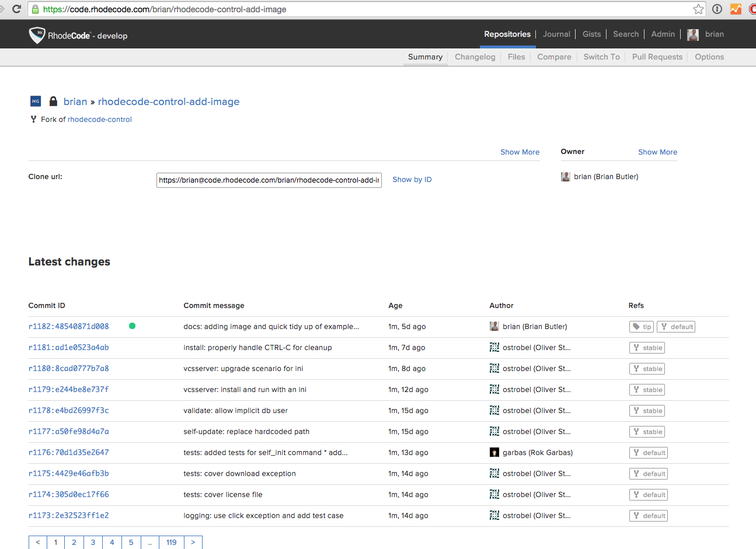Image resolution: width=756 pixels, height=549 pixels.
Task: Open the Switch To menu
Action: pos(601,57)
